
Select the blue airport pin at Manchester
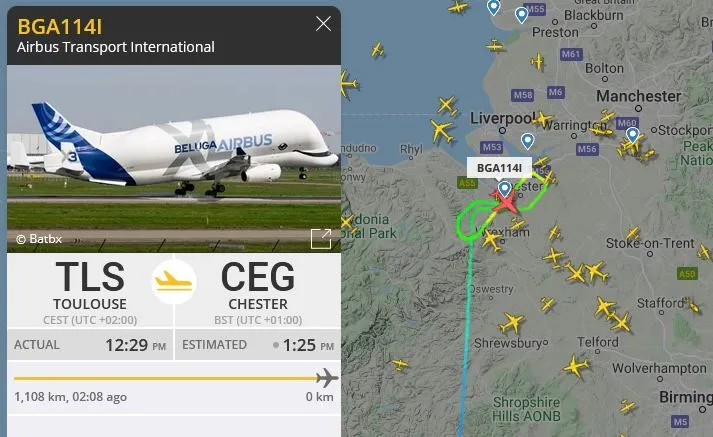point(632,136)
